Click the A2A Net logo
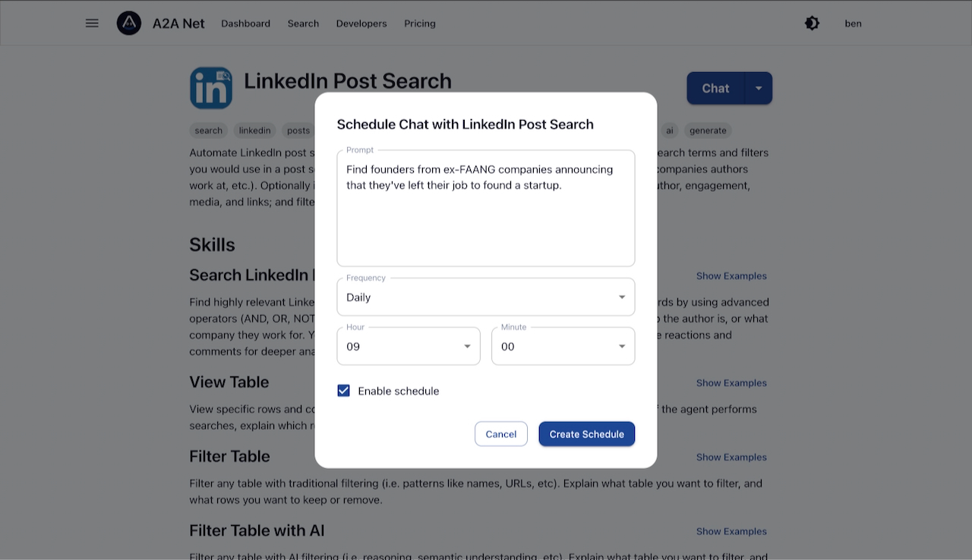 click(x=129, y=23)
